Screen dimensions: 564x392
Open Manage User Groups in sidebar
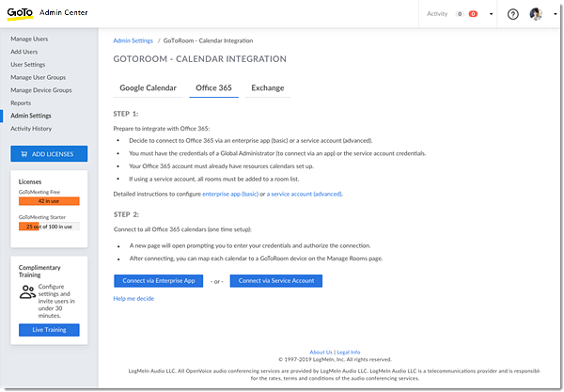point(39,77)
